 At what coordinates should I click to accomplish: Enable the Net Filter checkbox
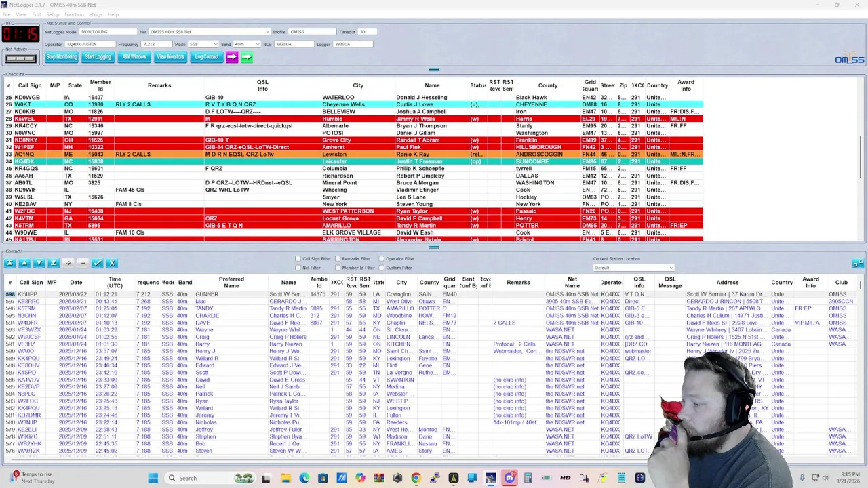click(298, 268)
